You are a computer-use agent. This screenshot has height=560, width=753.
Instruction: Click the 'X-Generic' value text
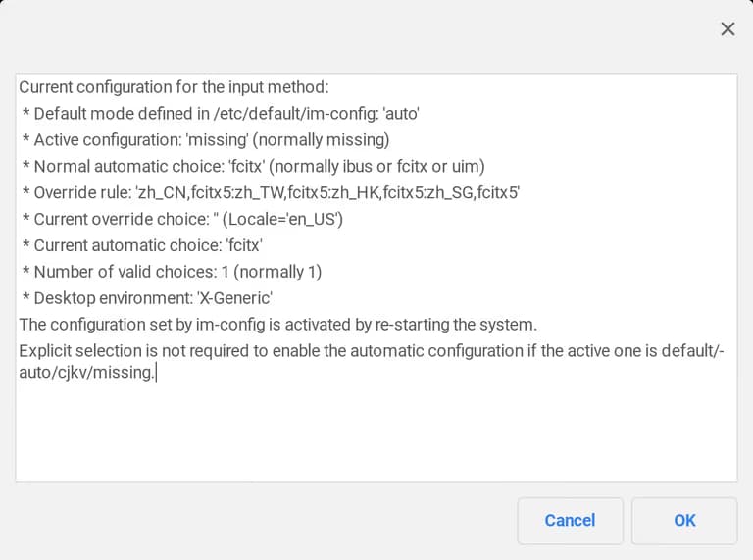tap(235, 298)
